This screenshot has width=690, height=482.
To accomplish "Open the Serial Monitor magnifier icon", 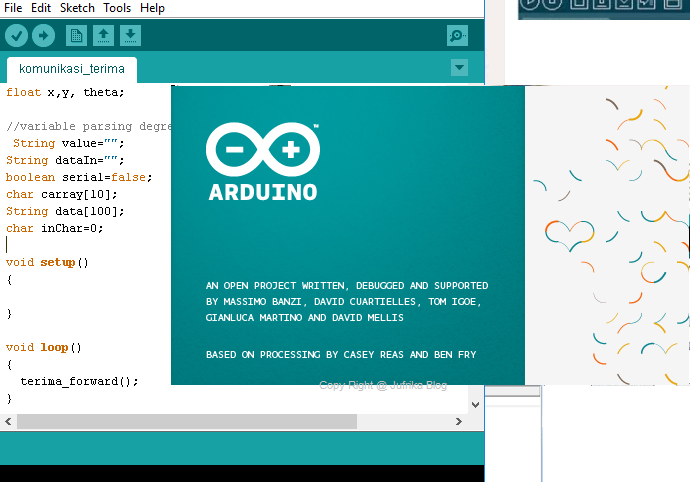I will pos(457,36).
